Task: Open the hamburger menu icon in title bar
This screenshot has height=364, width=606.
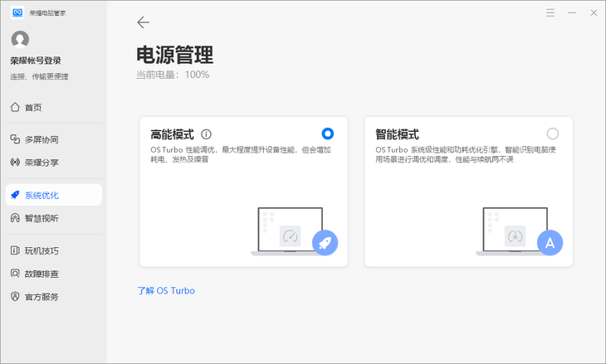Action: (550, 12)
